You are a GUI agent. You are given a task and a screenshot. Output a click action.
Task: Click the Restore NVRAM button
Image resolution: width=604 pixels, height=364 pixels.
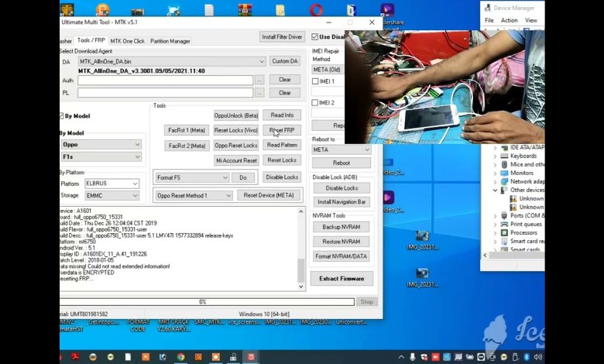point(341,242)
